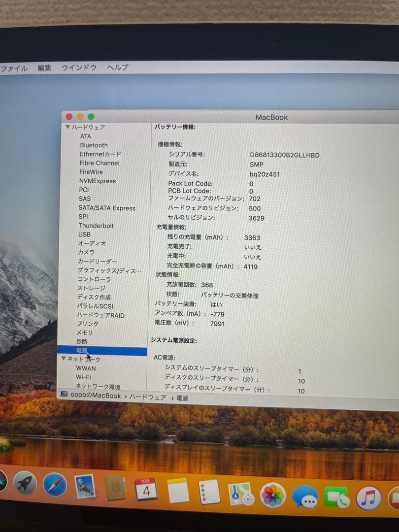
Task: Select ストレージ in sidebar
Action: [x=91, y=288]
